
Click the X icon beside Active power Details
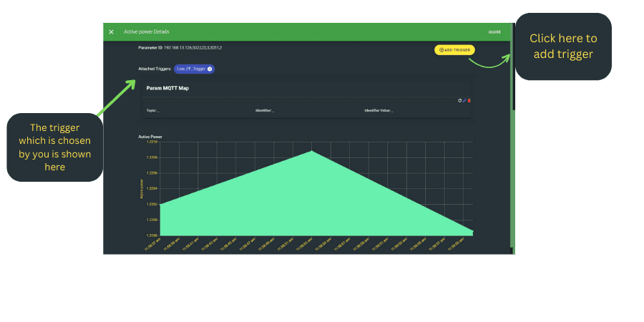[111, 32]
